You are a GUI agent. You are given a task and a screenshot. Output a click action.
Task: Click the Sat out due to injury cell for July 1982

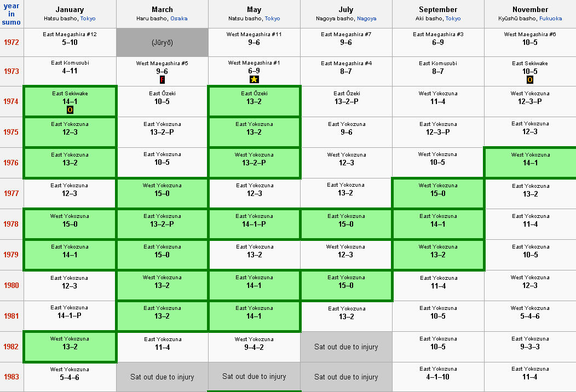click(346, 347)
